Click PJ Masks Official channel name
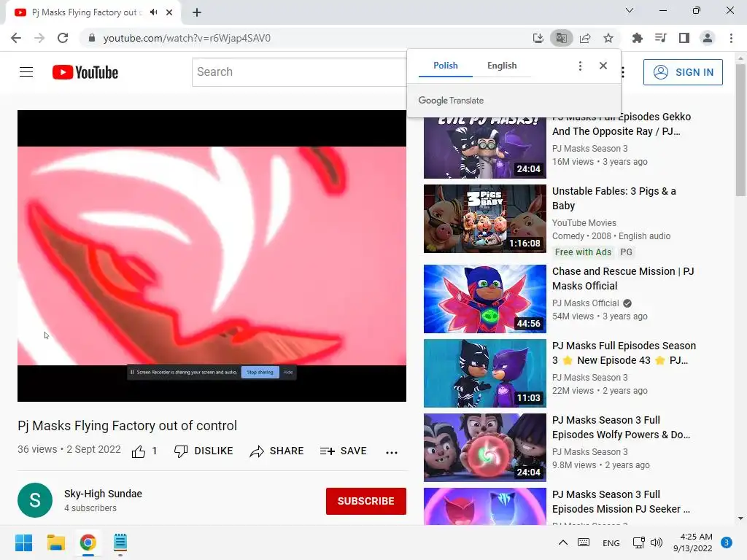The image size is (747, 560). click(586, 303)
